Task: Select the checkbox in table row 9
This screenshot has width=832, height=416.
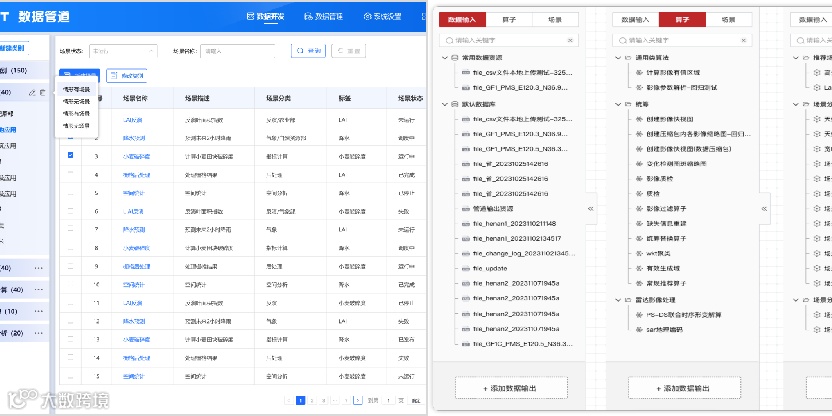Action: (x=71, y=265)
